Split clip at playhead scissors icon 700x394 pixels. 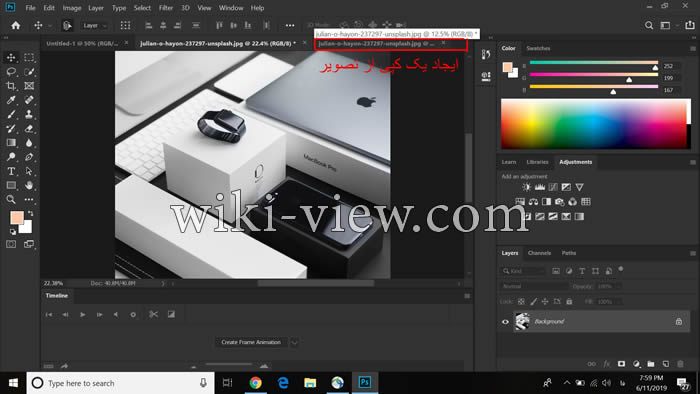click(x=154, y=315)
